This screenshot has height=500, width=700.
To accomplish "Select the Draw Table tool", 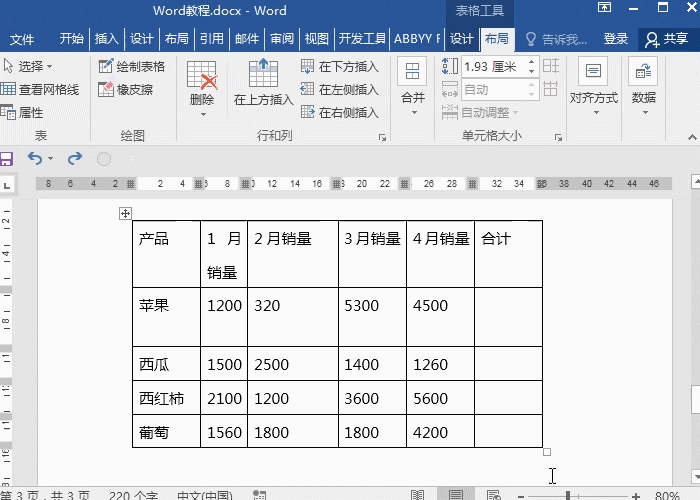I will pos(132,67).
